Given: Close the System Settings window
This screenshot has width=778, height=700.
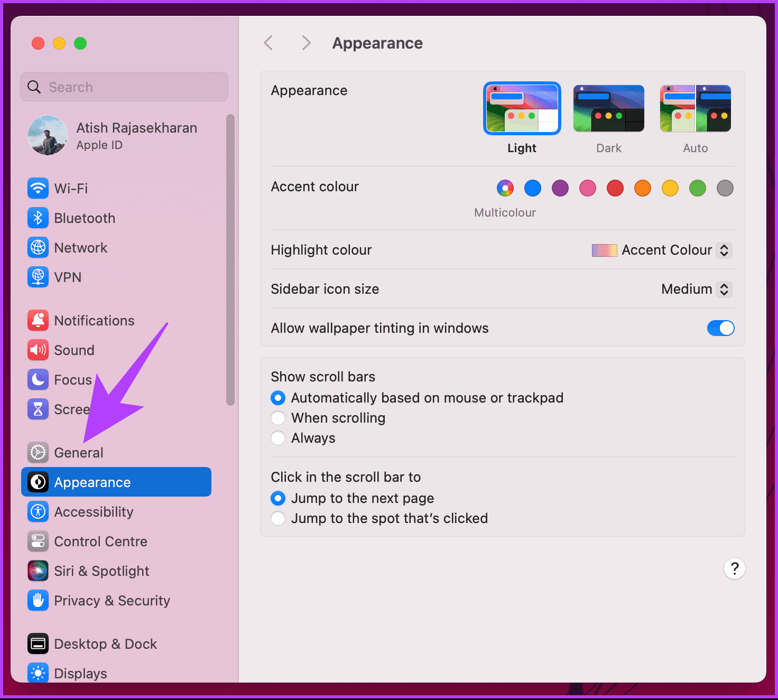Looking at the screenshot, I should point(38,43).
